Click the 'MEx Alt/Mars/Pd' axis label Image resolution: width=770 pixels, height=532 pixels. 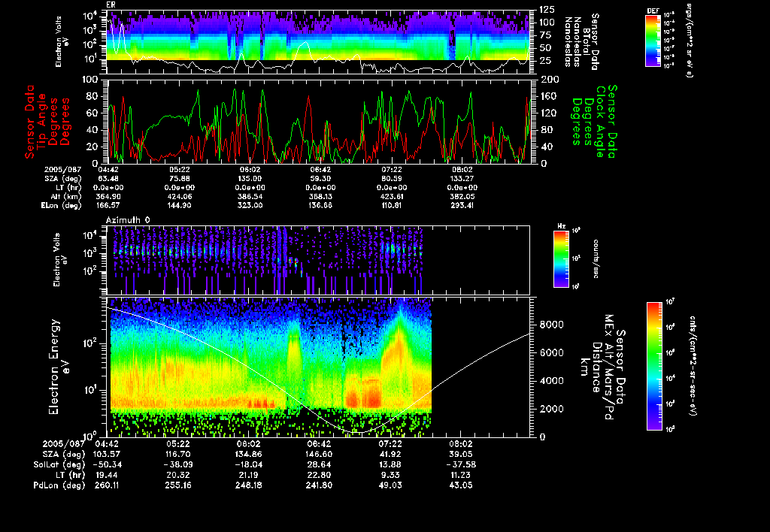609,367
